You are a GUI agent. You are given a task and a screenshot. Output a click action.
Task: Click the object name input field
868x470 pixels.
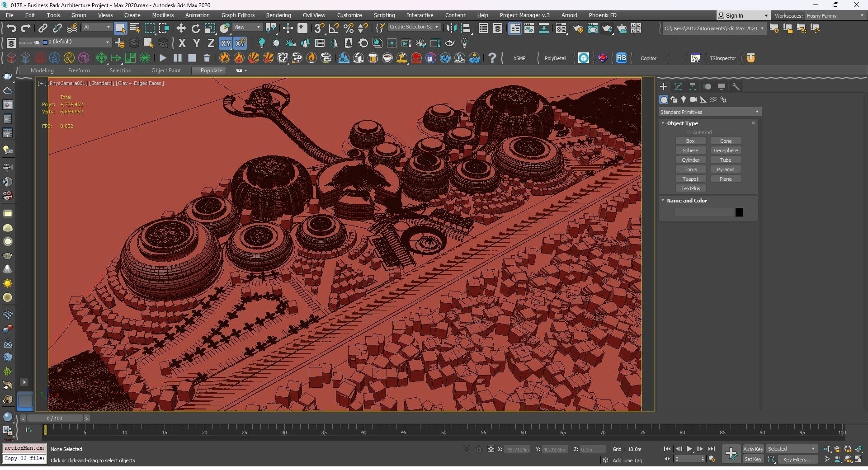click(704, 212)
